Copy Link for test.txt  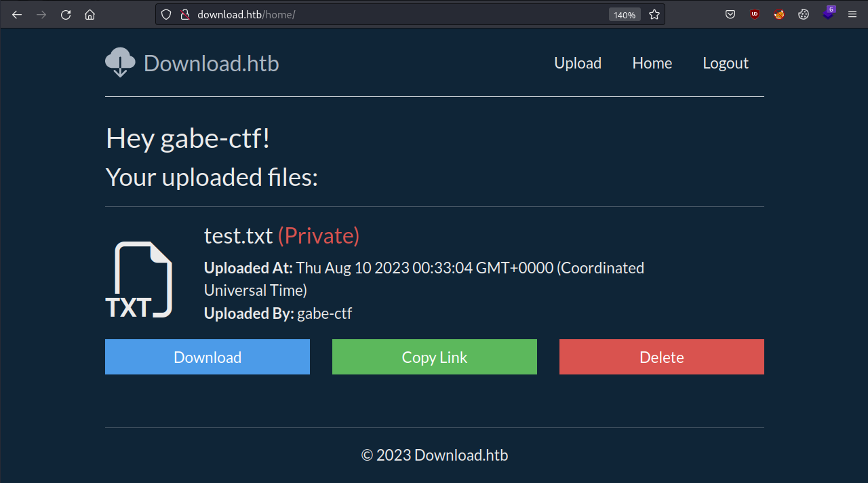pos(435,357)
